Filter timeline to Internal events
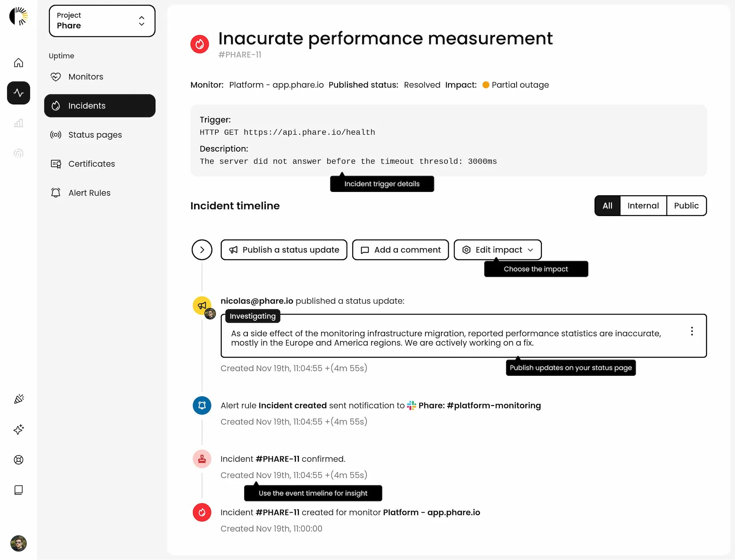This screenshot has width=735, height=560. [x=643, y=205]
